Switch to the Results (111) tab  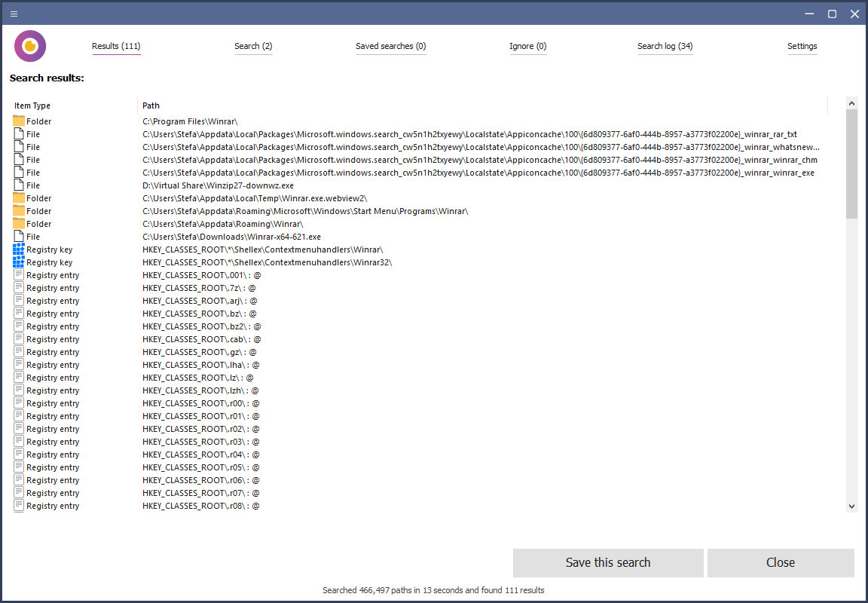[x=116, y=46]
